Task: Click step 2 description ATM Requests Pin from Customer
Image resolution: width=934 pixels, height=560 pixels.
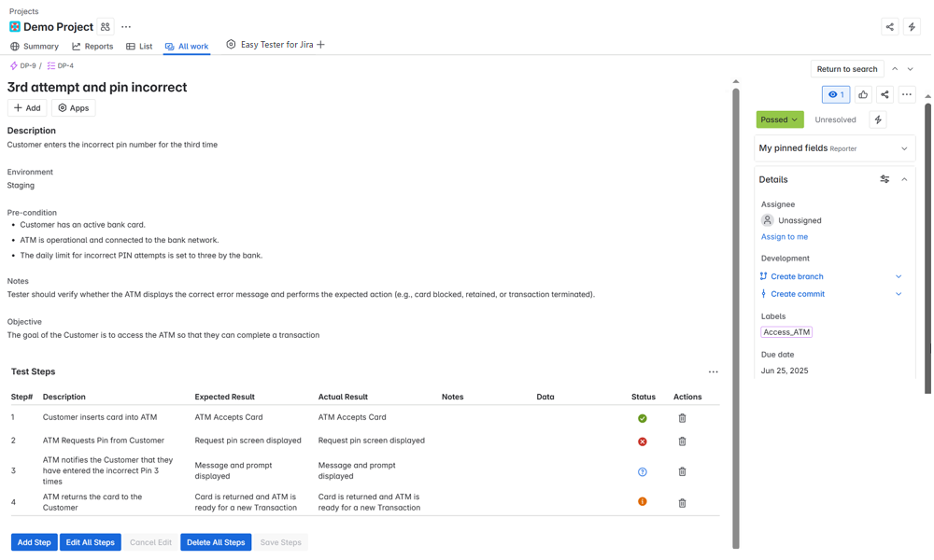Action: coord(103,441)
